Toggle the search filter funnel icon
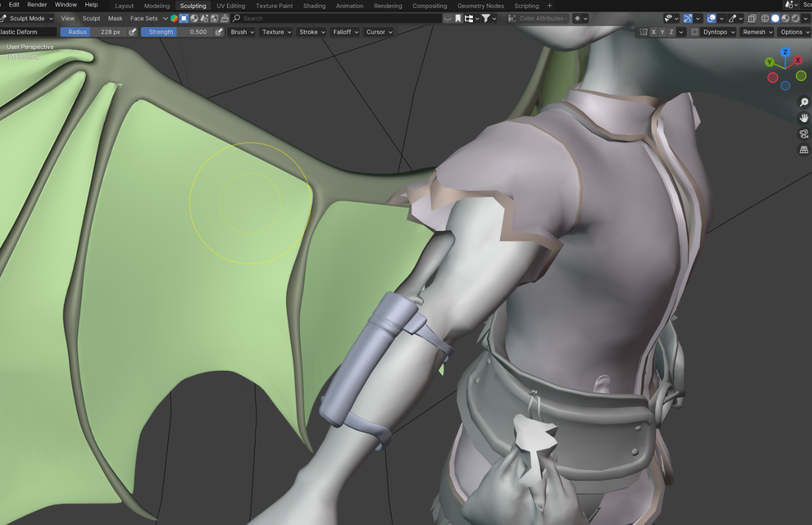The width and height of the screenshot is (812, 525). tap(486, 18)
